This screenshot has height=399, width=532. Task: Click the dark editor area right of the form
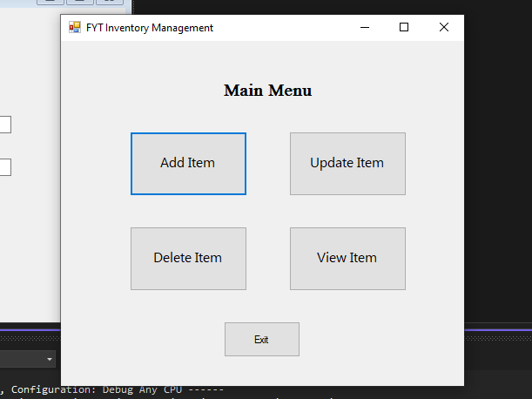click(498, 163)
